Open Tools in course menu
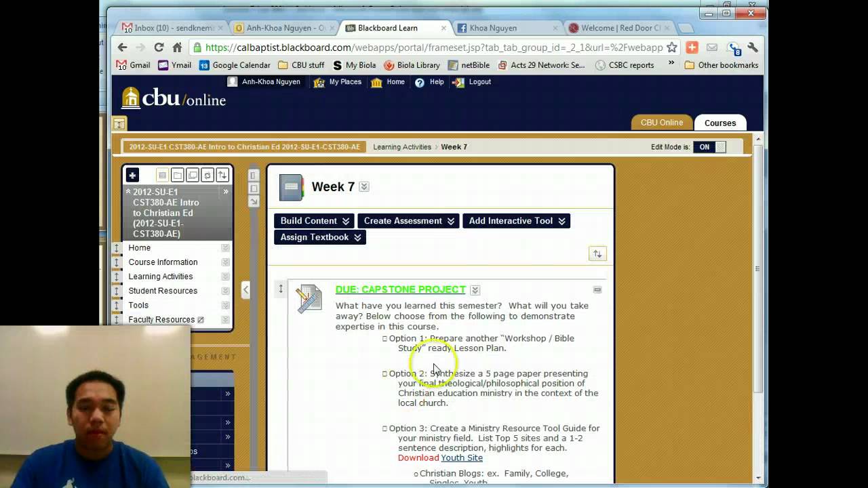Screen dimensions: 868x488 point(138,305)
